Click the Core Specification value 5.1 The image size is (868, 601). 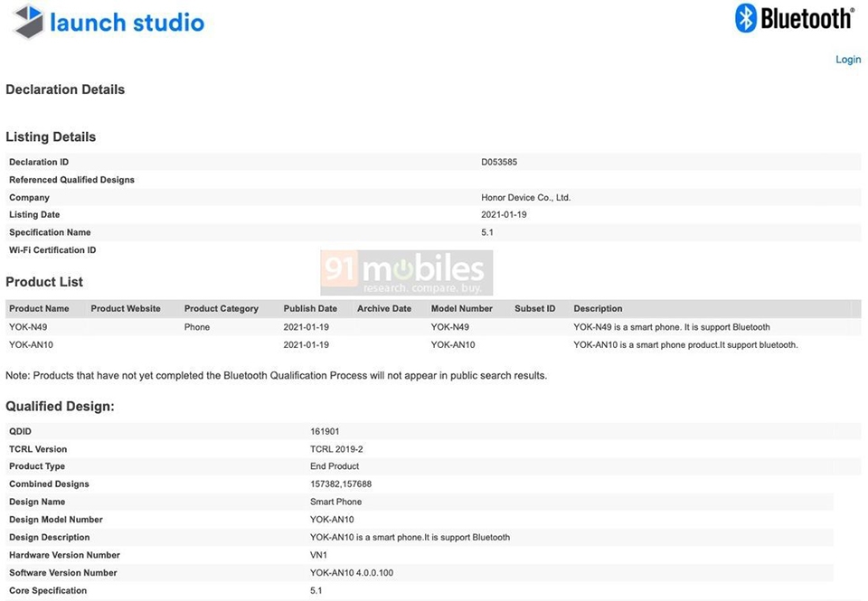click(316, 590)
